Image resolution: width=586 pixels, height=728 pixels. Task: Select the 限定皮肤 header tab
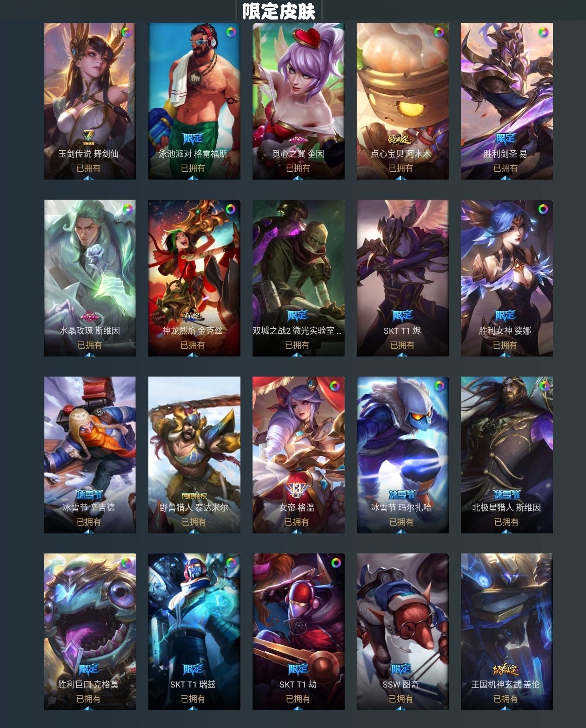pos(279,11)
